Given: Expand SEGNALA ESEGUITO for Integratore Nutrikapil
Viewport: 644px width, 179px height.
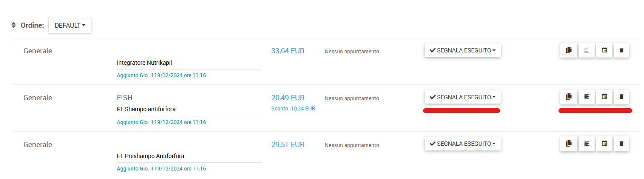Looking at the screenshot, I should pyautogui.click(x=463, y=50).
